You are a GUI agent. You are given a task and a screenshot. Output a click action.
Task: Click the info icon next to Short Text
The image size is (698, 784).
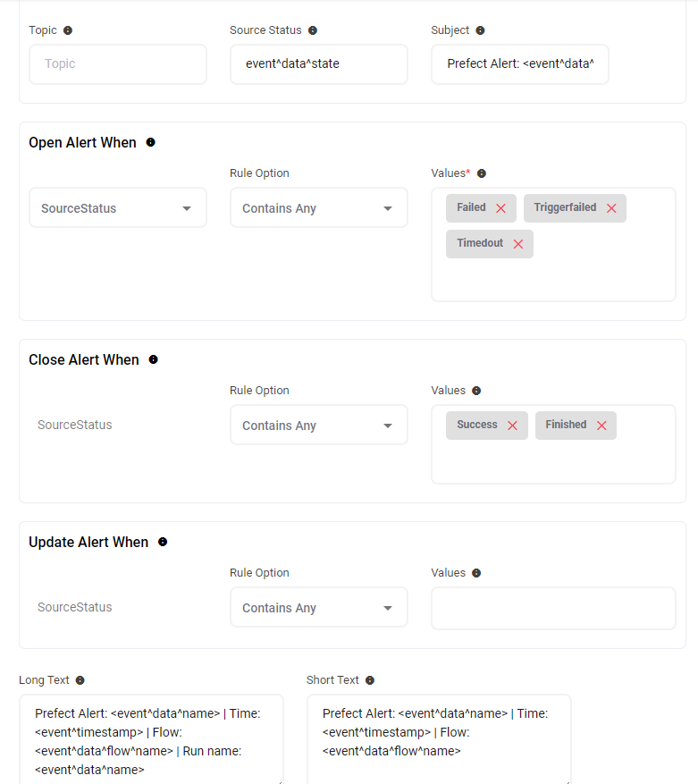point(370,680)
